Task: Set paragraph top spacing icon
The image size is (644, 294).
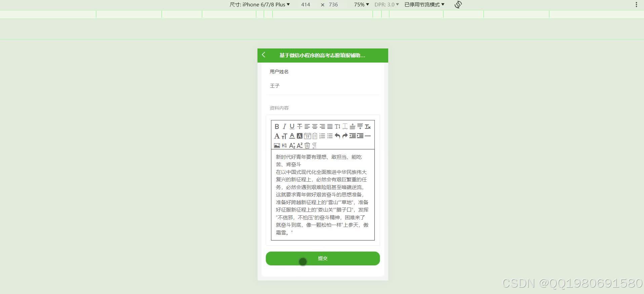Action: click(x=352, y=126)
